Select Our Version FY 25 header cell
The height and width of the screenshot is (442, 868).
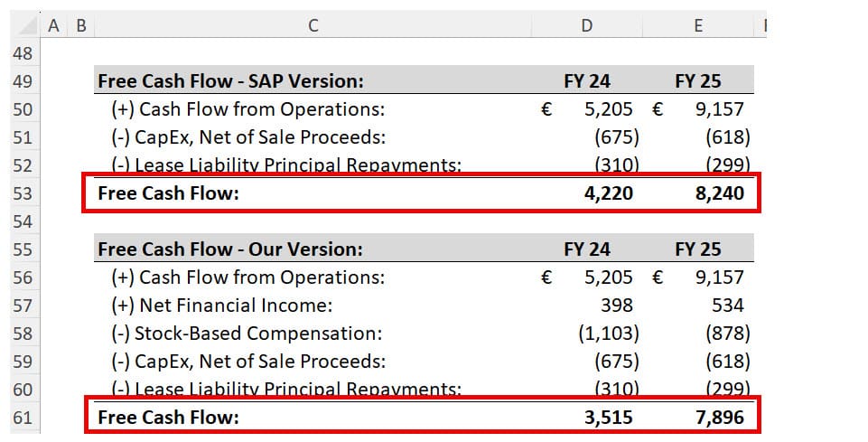pyautogui.click(x=698, y=249)
